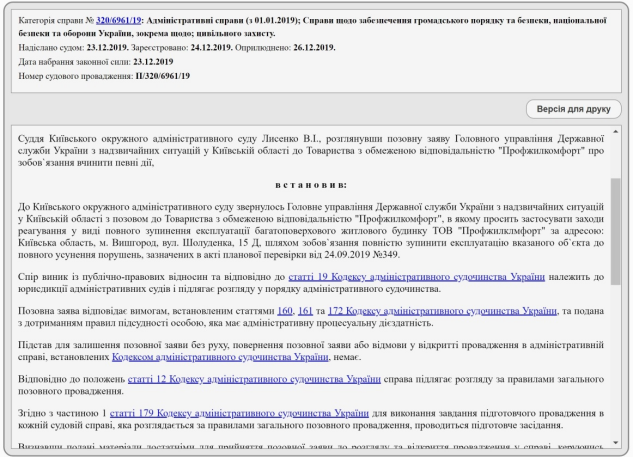This screenshot has width=634, height=458.
Task: Open the статті 179 Кодексу link
Action: point(239,413)
